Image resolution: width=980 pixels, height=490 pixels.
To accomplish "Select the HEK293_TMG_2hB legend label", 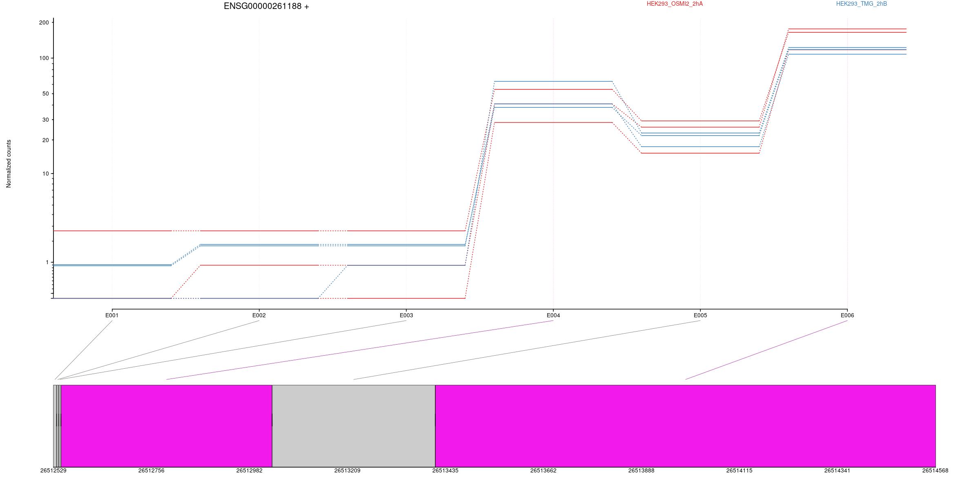I will pos(862,4).
